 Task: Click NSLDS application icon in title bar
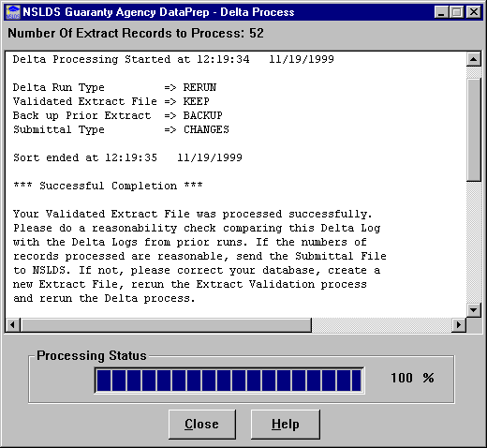pos(13,12)
